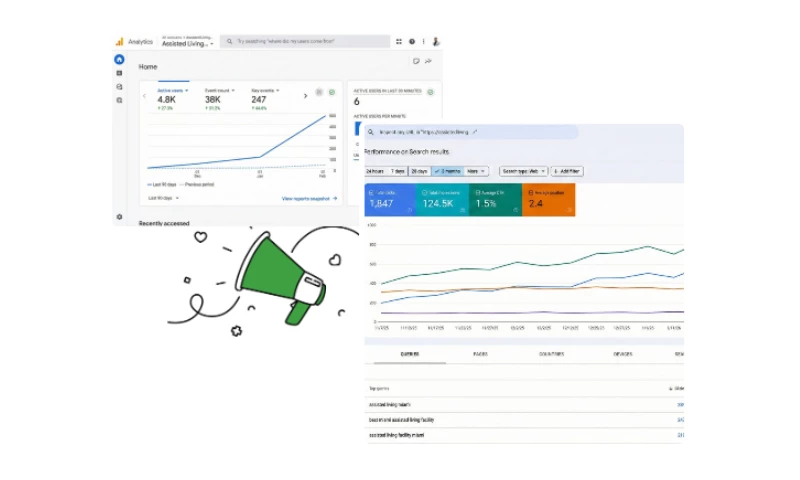This screenshot has height=480, width=800.
Task: Click the user profile avatar
Action: click(436, 42)
